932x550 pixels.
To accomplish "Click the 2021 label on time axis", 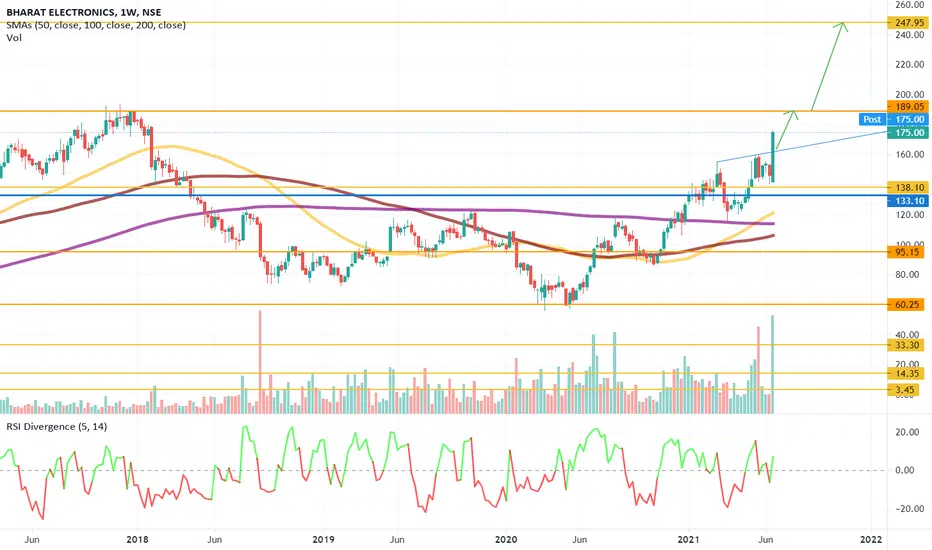I will click(689, 539).
